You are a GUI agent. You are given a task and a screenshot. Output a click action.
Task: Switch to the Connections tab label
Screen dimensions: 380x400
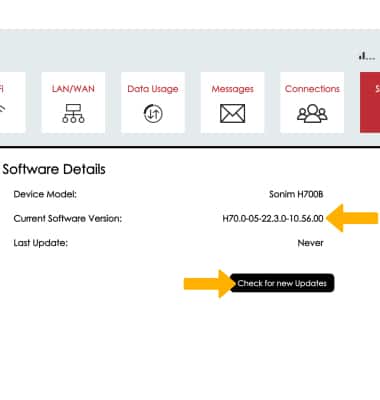click(312, 89)
